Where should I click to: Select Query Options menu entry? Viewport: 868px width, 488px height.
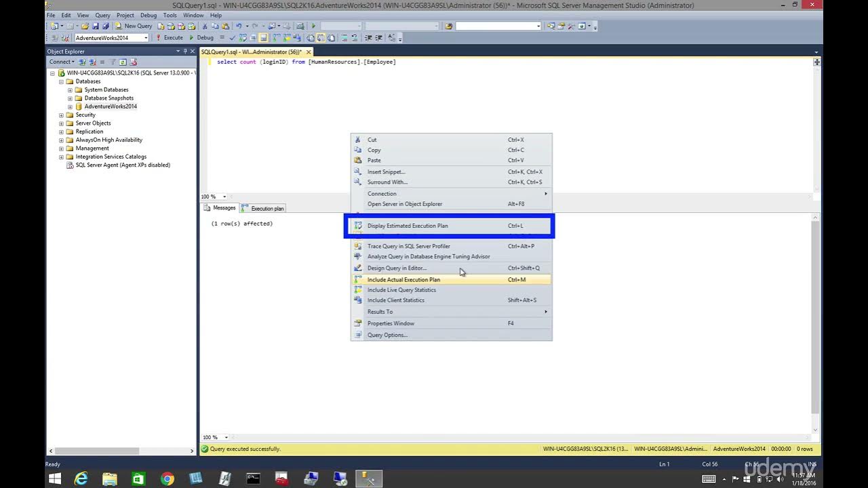pos(451,335)
